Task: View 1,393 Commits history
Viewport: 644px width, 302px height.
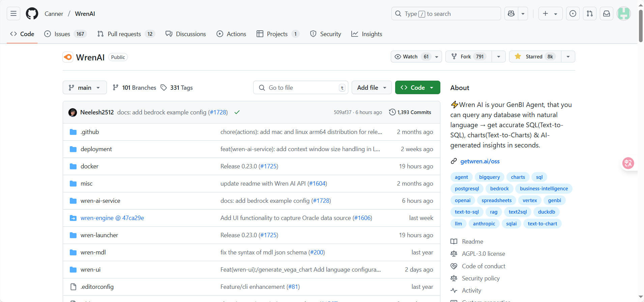Action: 410,112
